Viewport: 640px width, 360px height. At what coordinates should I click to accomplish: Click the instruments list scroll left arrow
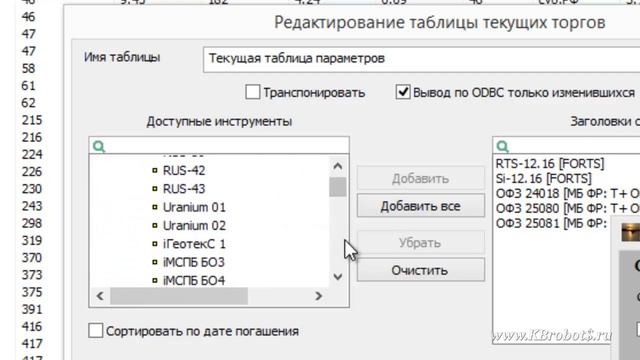(x=100, y=296)
